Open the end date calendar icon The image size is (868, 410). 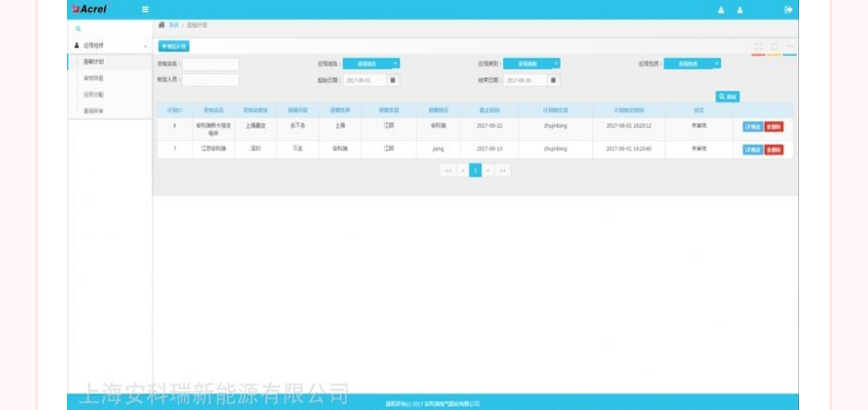pyautogui.click(x=553, y=81)
